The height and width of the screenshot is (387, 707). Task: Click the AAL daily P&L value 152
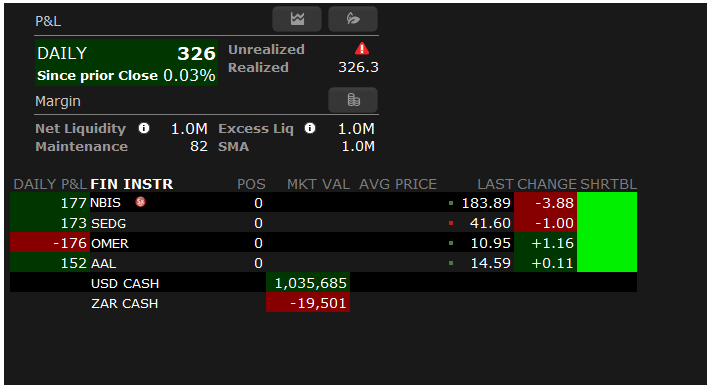coord(73,263)
